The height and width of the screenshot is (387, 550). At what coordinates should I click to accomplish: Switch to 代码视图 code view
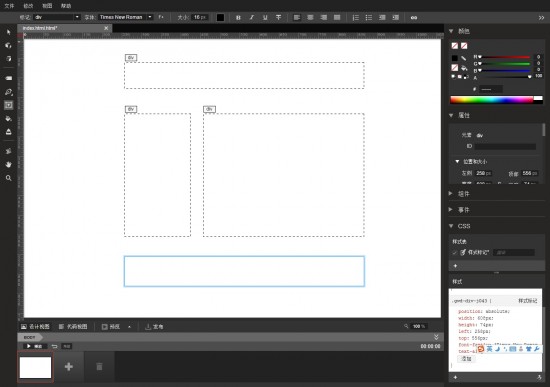click(73, 327)
